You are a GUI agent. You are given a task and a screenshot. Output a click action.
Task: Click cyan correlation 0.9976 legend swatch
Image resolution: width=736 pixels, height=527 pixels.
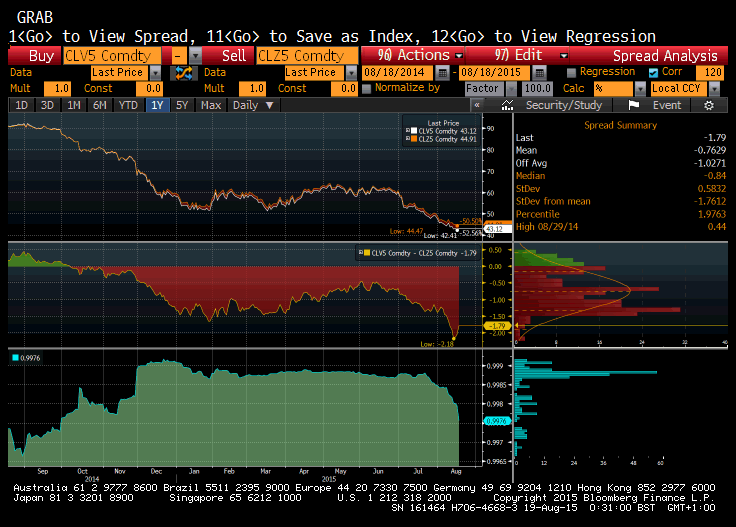[x=15, y=358]
